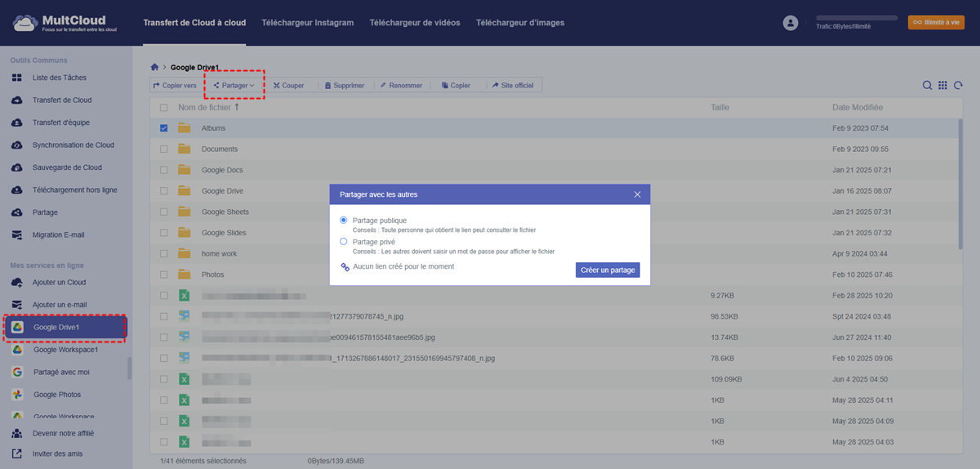The width and height of the screenshot is (980, 469).
Task: Click the traffic usage progress bar
Action: [x=857, y=17]
